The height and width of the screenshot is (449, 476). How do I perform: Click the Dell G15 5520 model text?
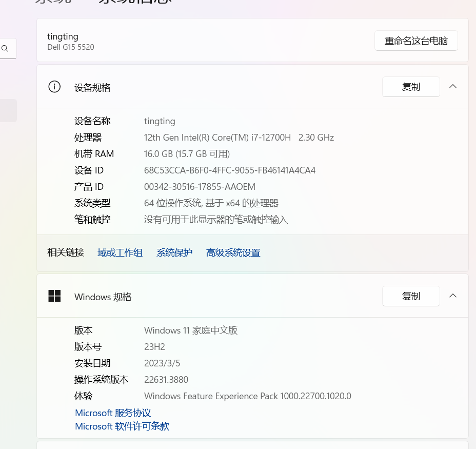71,47
